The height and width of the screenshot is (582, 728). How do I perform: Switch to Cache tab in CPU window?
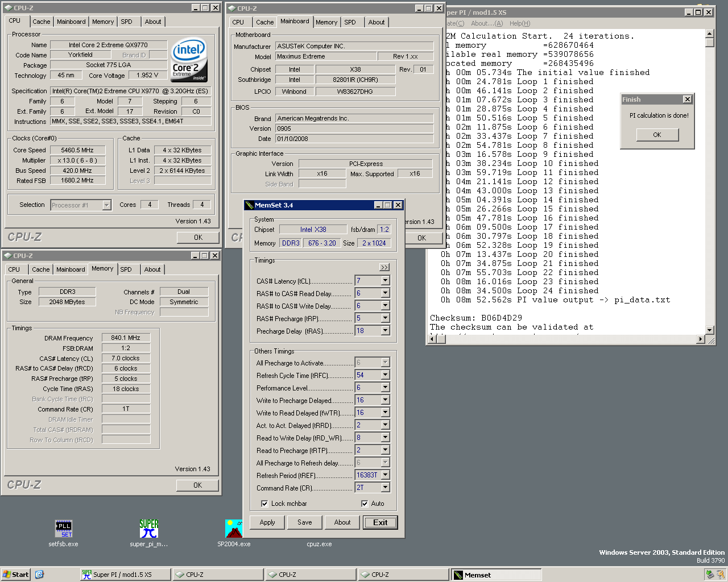click(41, 22)
